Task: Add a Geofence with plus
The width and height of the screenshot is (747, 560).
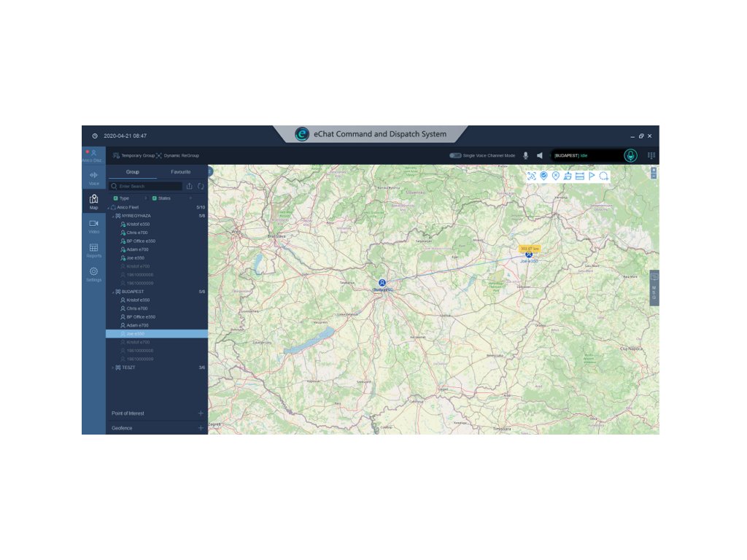Action: point(201,428)
